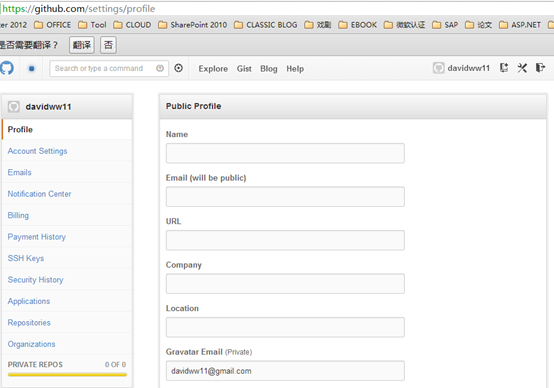Click the help icon inside the search box
554x388 pixels.
(x=160, y=68)
